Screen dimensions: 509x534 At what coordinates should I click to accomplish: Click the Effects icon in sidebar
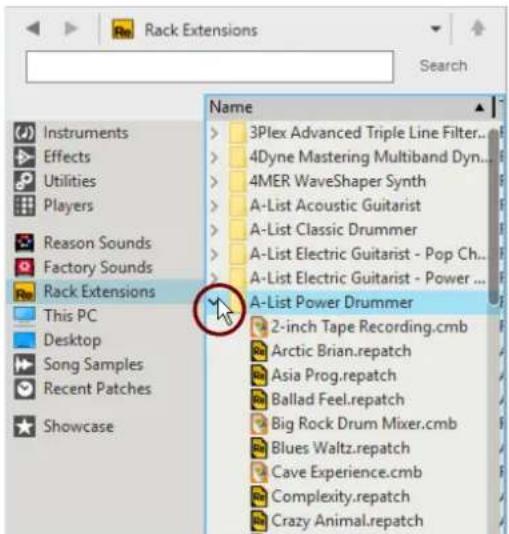[24, 157]
